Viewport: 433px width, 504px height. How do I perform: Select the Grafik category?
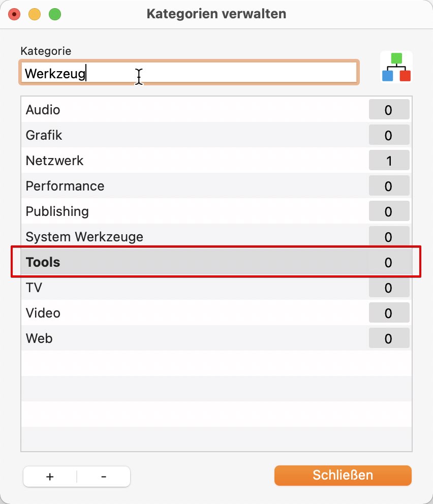point(216,135)
